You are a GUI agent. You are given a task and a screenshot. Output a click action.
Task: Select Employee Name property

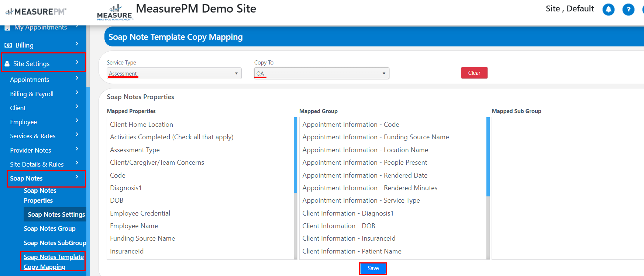(134, 226)
